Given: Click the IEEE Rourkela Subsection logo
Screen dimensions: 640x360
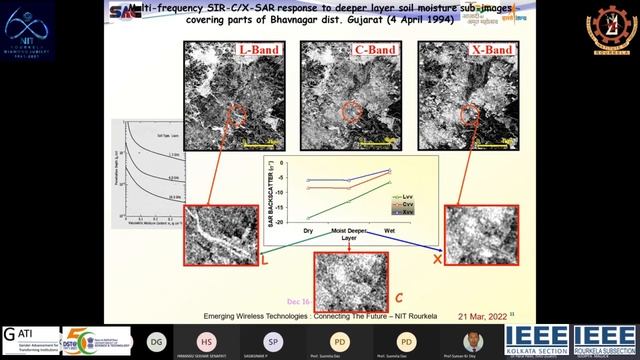Looking at the screenshot, I should [604, 340].
